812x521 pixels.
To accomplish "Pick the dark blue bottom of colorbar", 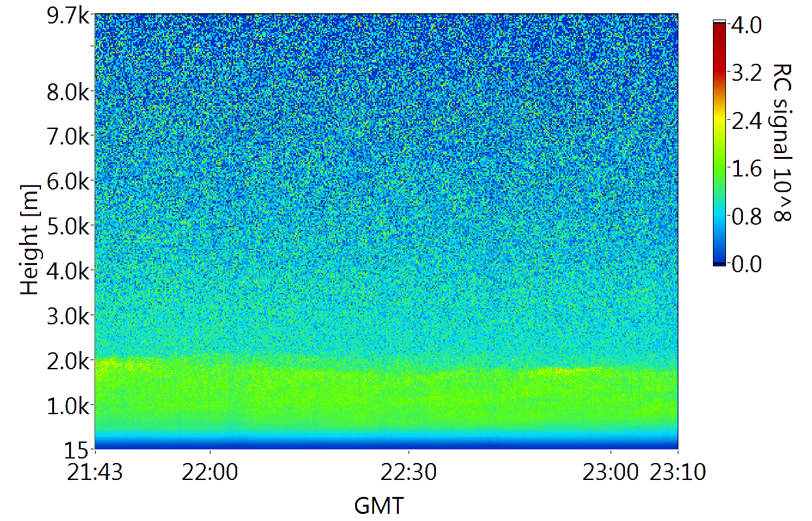I will pyautogui.click(x=719, y=261).
